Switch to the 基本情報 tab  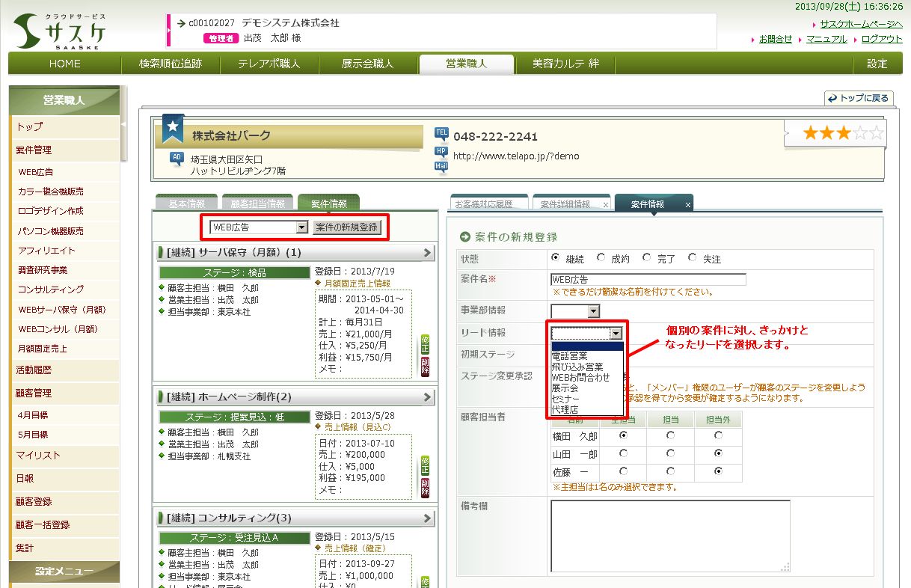pyautogui.click(x=186, y=203)
